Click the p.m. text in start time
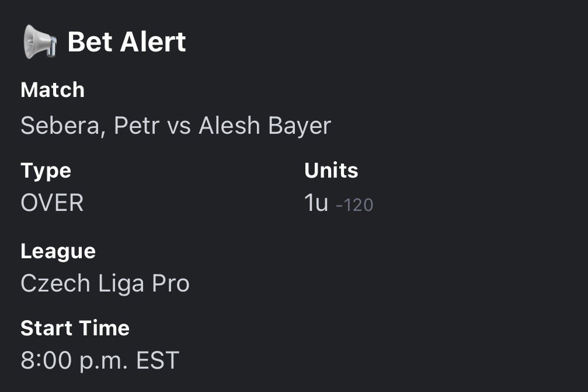 pos(101,362)
